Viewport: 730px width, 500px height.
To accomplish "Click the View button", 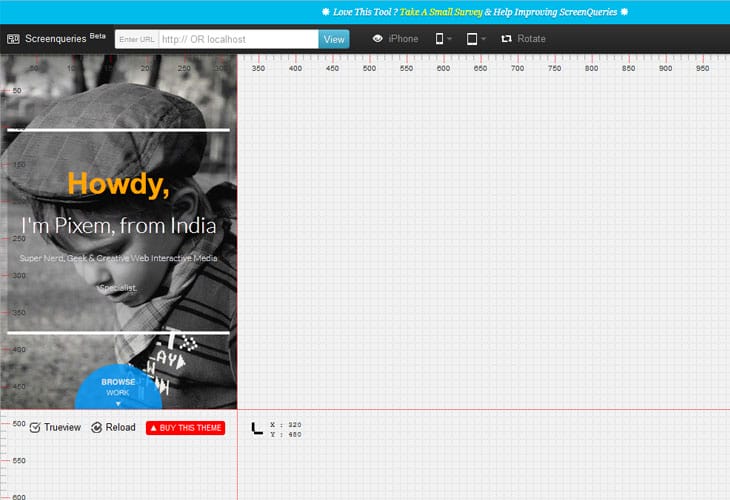I will 334,39.
